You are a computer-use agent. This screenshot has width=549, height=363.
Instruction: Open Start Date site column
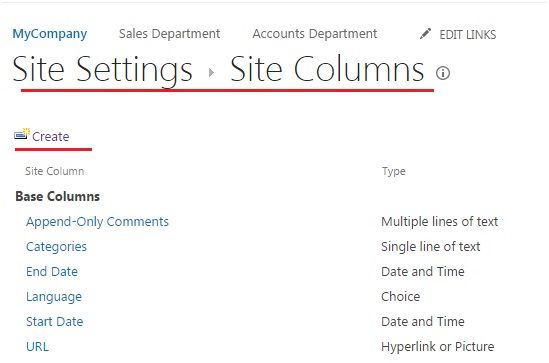point(55,322)
